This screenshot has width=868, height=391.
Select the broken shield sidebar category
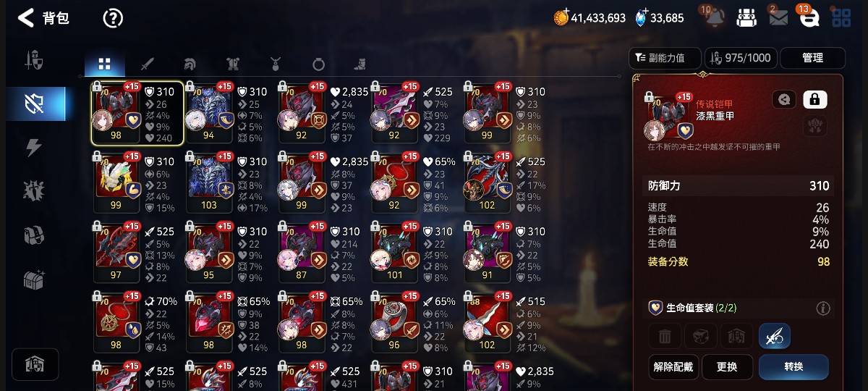click(35, 104)
